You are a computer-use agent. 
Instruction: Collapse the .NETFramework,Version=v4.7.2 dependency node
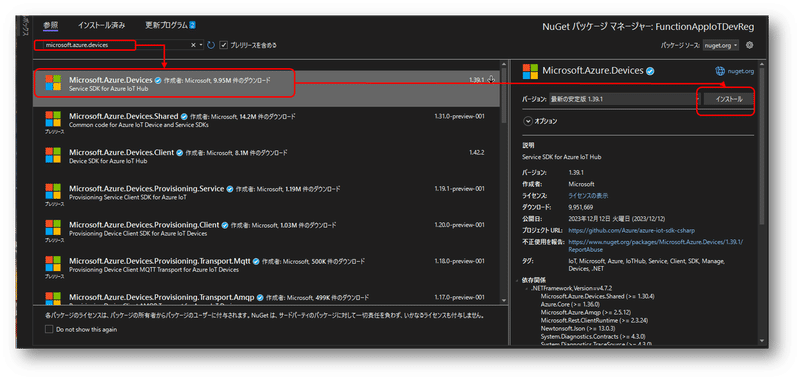pos(527,289)
